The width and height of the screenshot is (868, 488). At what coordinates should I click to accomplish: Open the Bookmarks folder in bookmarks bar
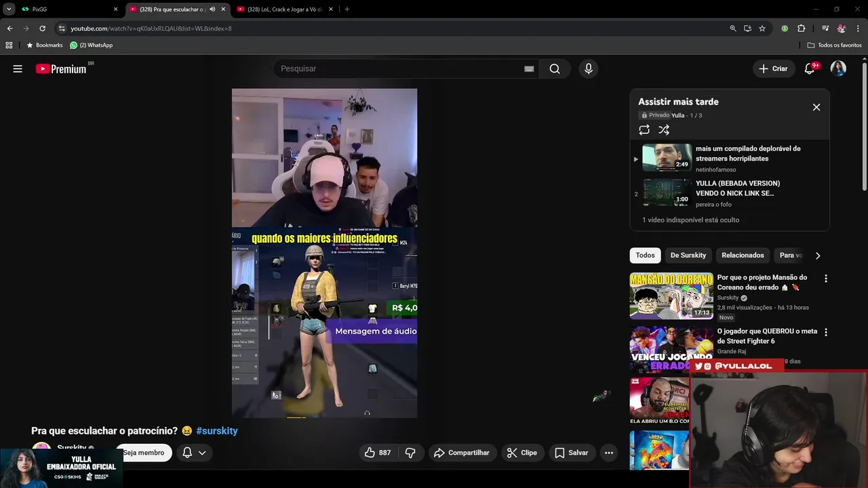click(x=44, y=45)
